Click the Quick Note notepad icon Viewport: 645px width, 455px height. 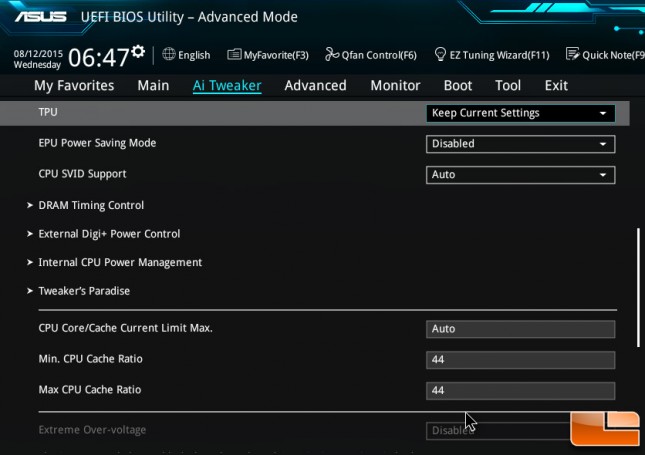coord(573,54)
